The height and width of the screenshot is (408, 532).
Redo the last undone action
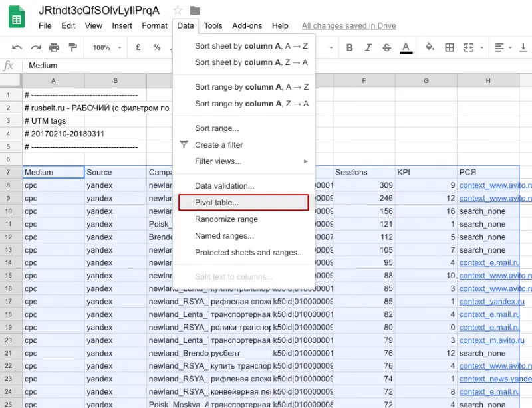35,47
